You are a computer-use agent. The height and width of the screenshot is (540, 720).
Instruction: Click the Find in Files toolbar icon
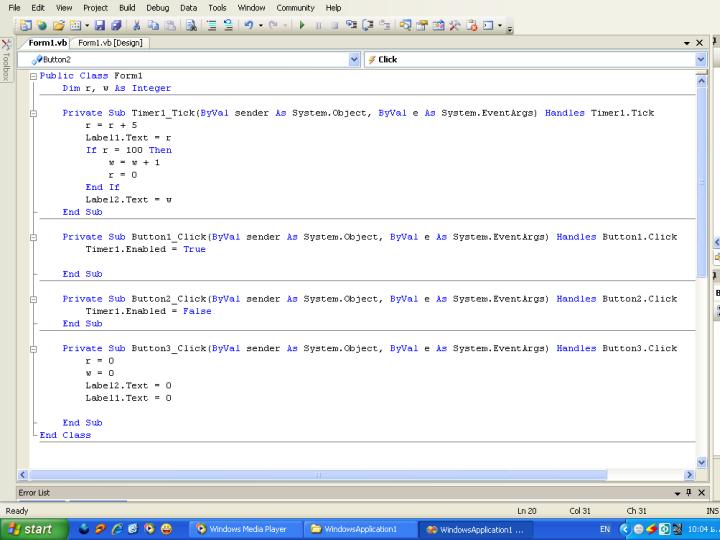coord(191,25)
